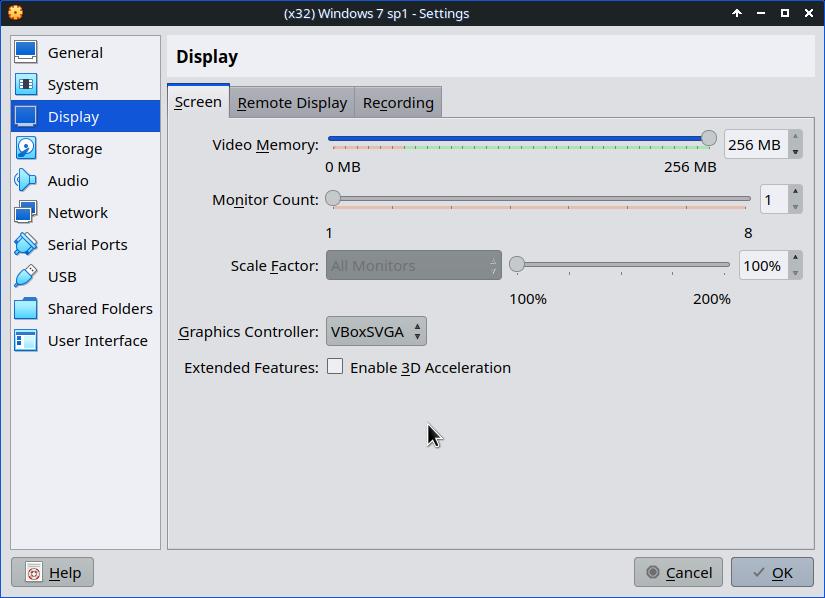Click the 256 MB video memory field
This screenshot has width=825, height=598.
pyautogui.click(x=756, y=145)
